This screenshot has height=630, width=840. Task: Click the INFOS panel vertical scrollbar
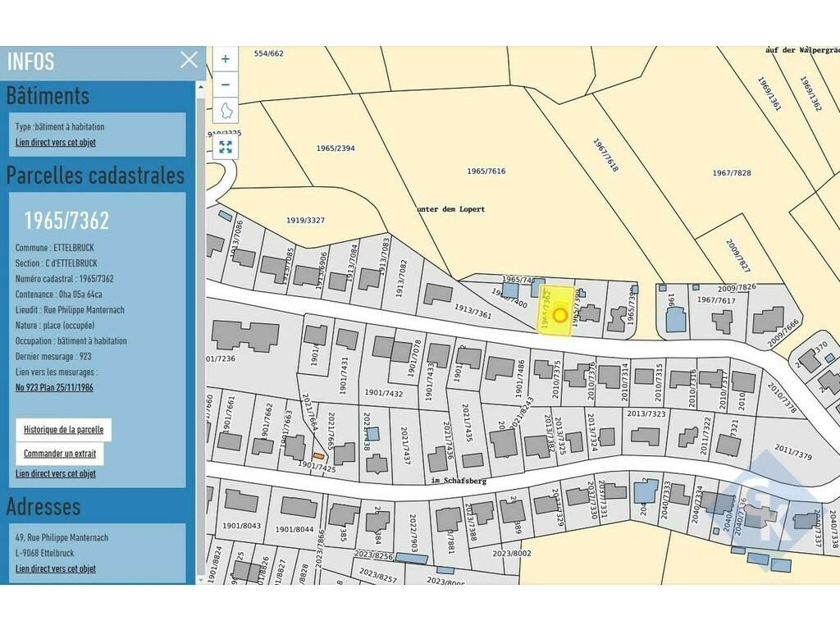pos(199,328)
